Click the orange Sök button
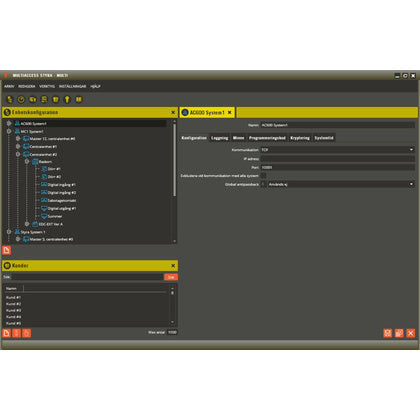 (x=171, y=277)
